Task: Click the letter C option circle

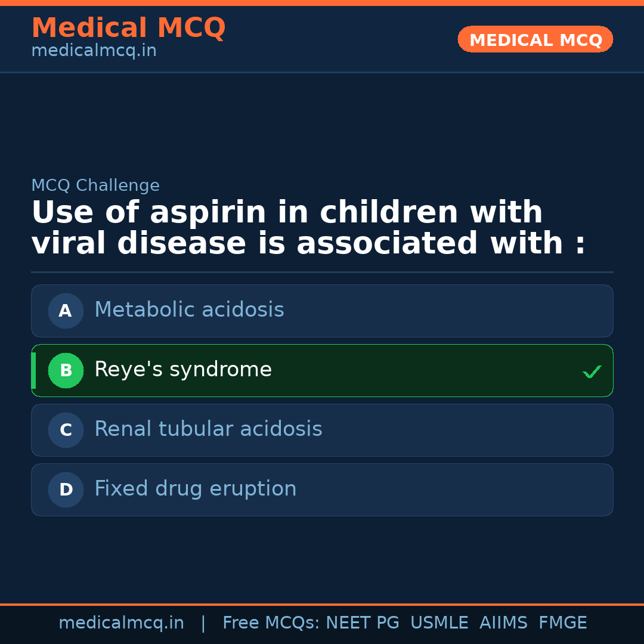Action: coord(66,430)
